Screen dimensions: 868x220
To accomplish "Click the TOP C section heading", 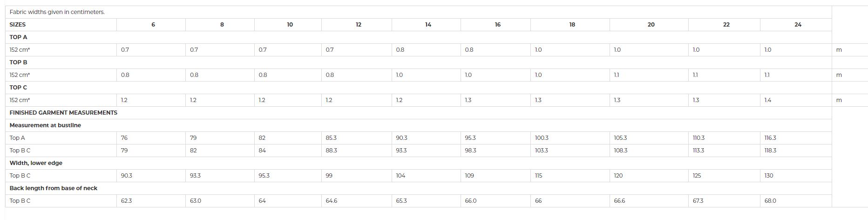I will 18,88.
